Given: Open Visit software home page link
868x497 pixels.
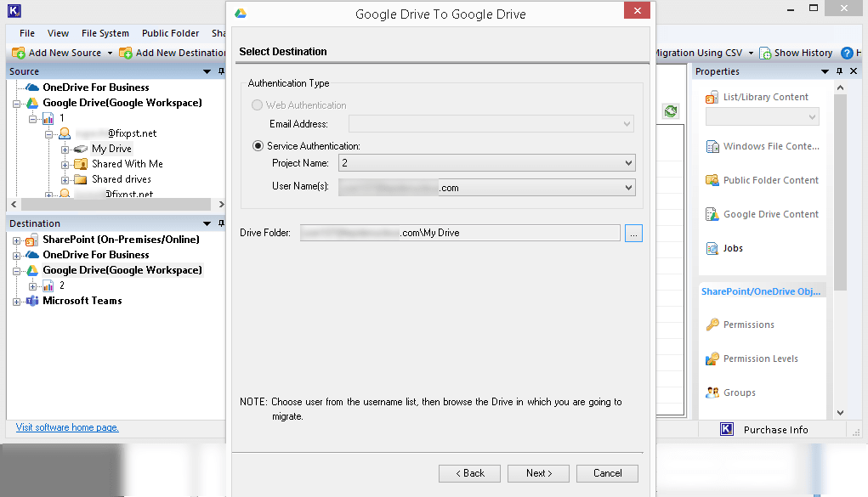Looking at the screenshot, I should click(67, 427).
